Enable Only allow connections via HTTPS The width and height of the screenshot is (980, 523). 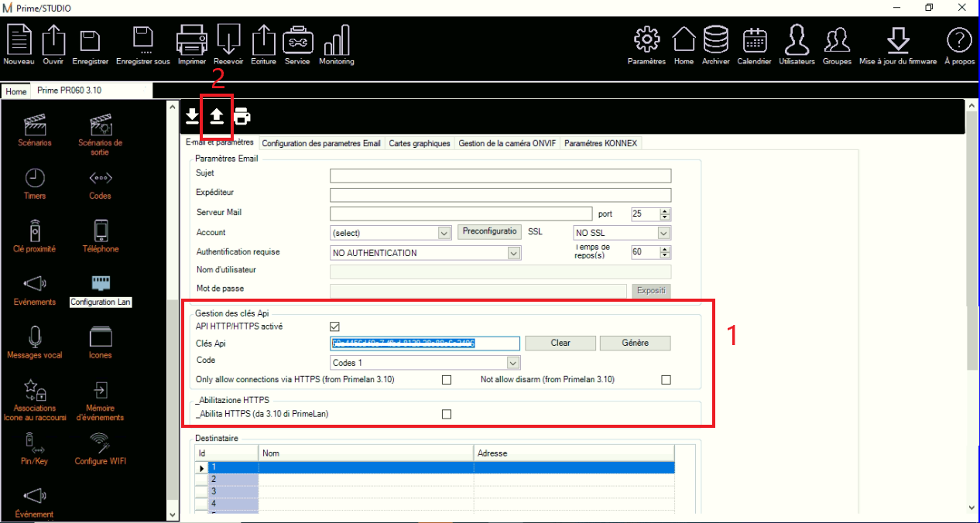446,380
